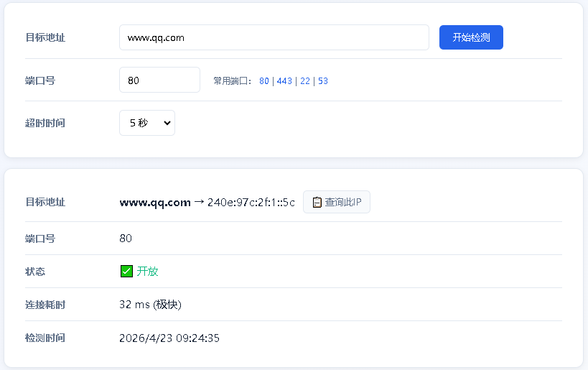Click the 查询此IP button label

[342, 203]
